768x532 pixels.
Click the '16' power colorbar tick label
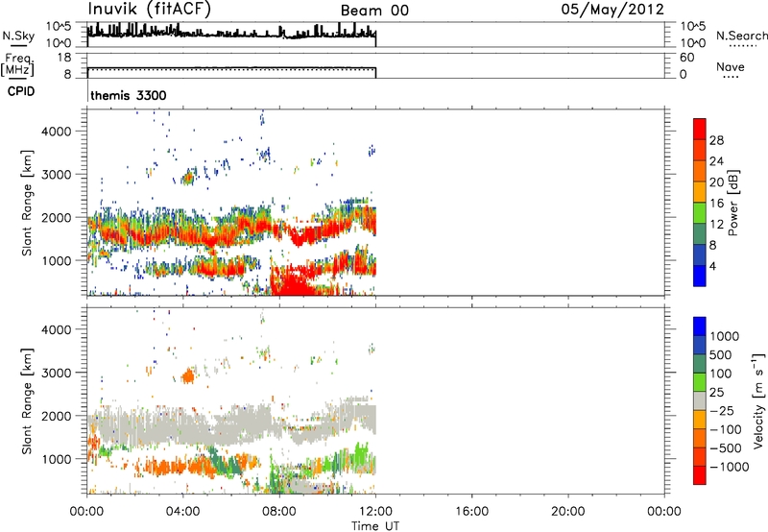point(716,204)
